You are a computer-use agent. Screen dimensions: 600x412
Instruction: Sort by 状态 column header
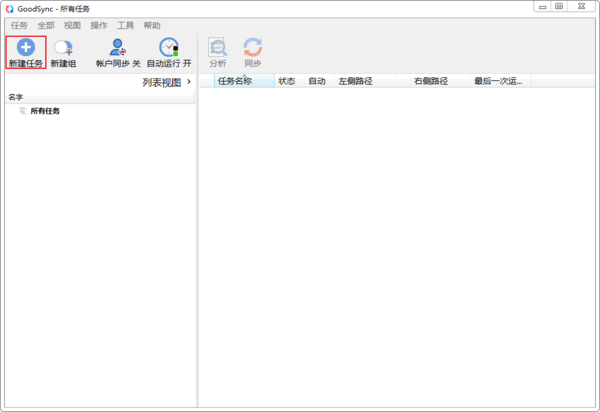pos(287,81)
